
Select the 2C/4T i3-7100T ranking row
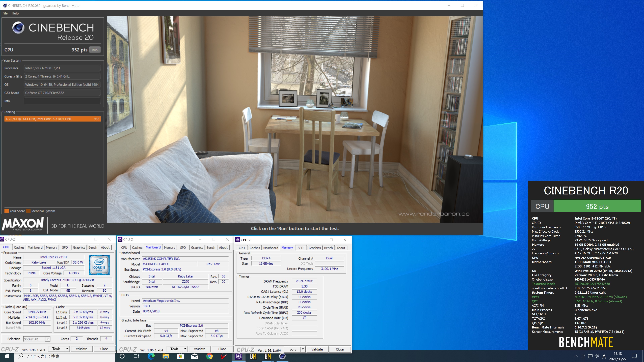point(52,119)
